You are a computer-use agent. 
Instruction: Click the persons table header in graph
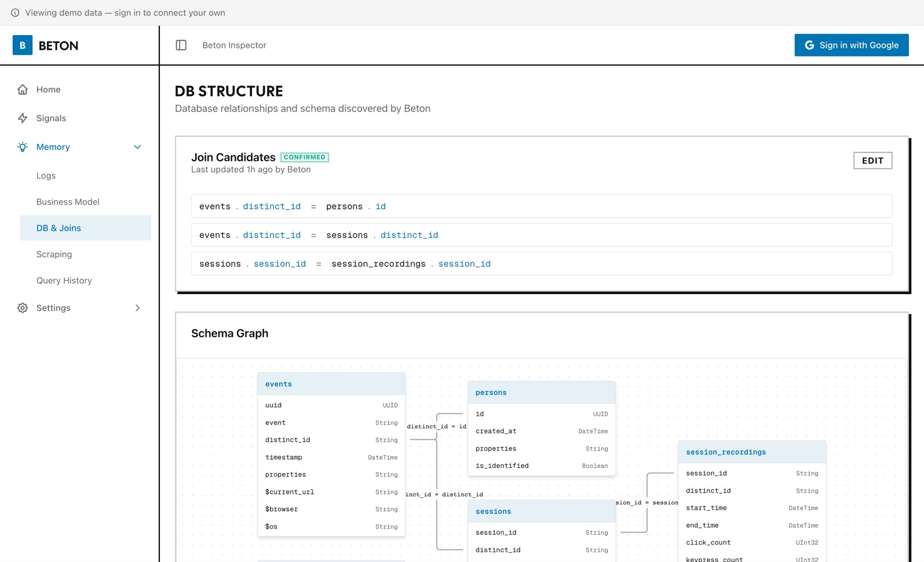tap(542, 393)
